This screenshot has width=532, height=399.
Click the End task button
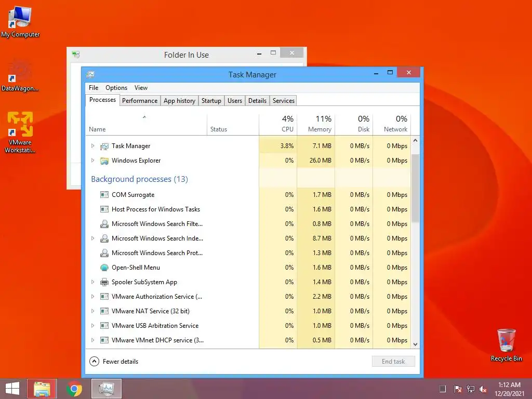pos(393,362)
